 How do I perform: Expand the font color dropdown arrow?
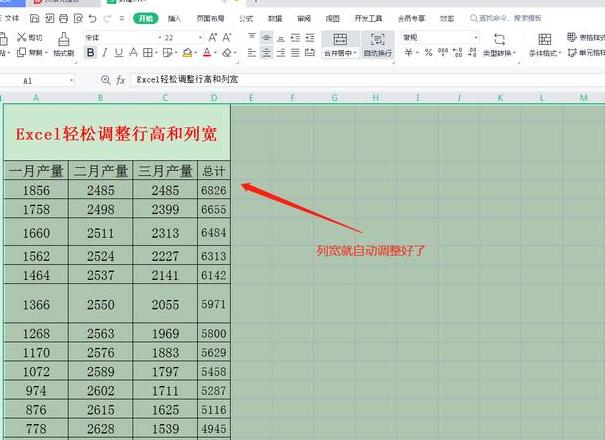215,53
